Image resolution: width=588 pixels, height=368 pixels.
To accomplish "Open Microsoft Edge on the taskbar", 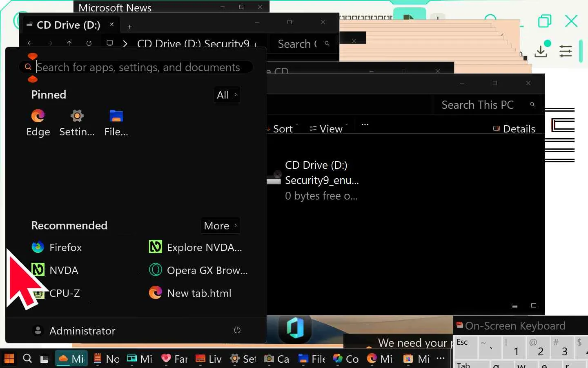I will click(x=380, y=359).
